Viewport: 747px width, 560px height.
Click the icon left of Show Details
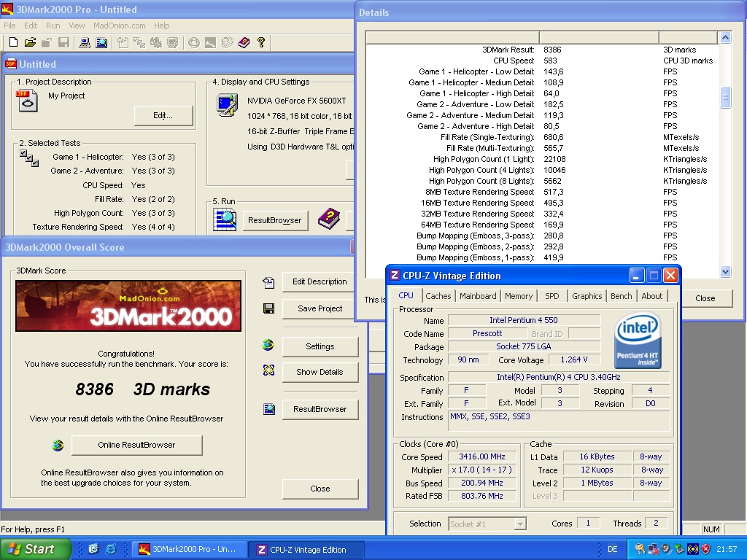(x=268, y=370)
